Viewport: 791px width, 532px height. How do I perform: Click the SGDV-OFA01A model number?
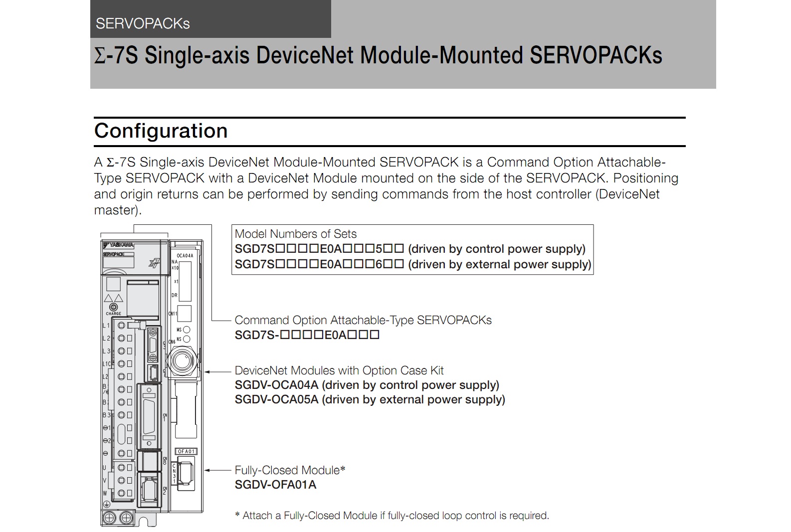coord(275,485)
